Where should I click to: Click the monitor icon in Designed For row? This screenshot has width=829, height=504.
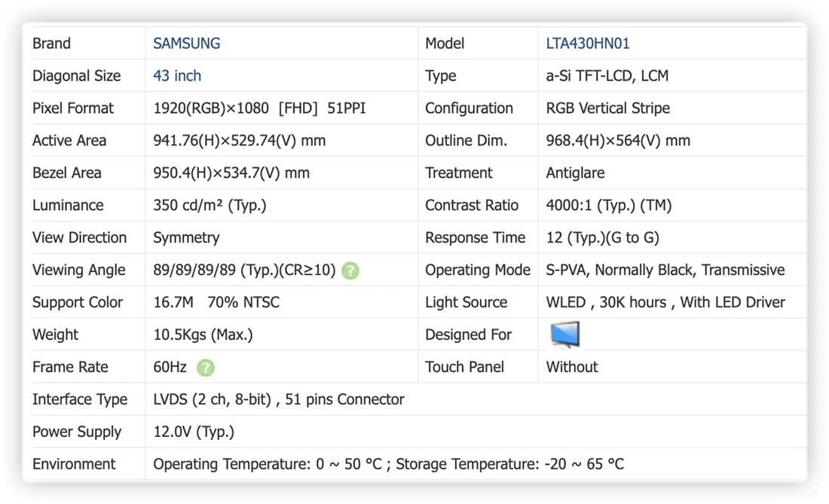point(564,334)
